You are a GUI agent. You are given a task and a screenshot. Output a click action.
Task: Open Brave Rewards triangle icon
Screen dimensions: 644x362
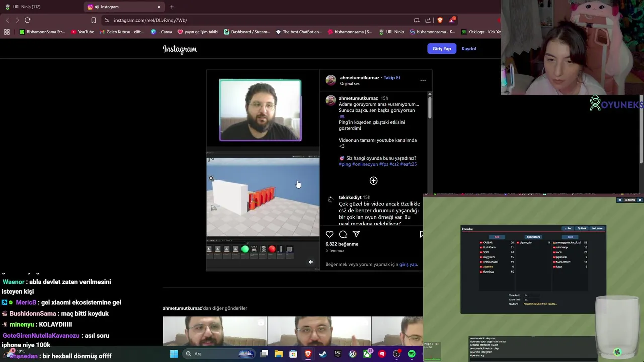coord(452,20)
